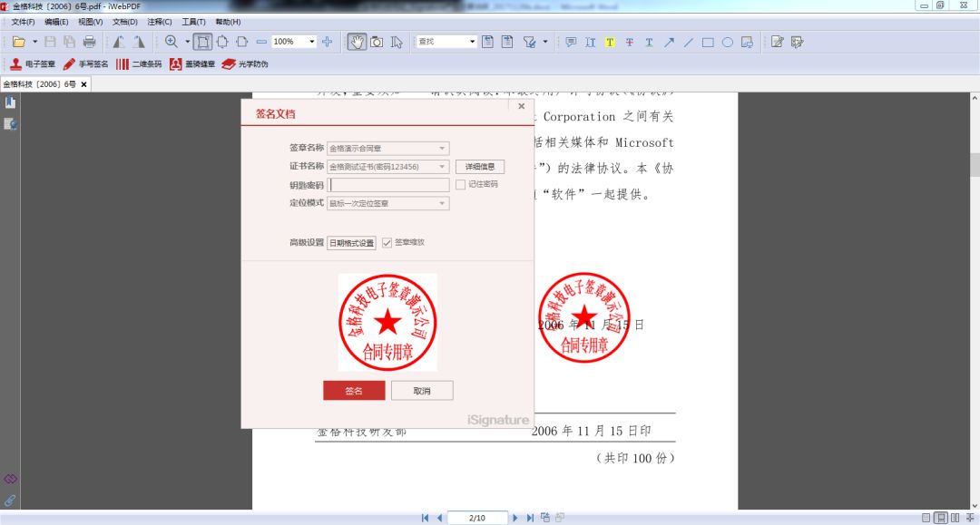Expand arrow next to open folder icon
The width and height of the screenshot is (980, 525).
pyautogui.click(x=35, y=42)
